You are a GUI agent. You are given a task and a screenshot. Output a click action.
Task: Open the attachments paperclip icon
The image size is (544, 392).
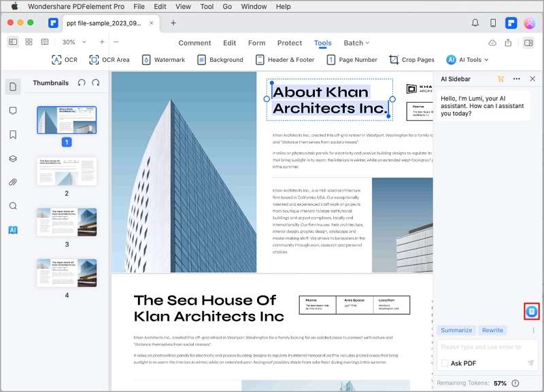(x=13, y=182)
